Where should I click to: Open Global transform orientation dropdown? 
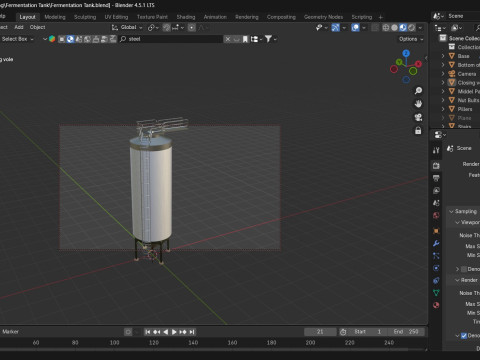(x=127, y=27)
